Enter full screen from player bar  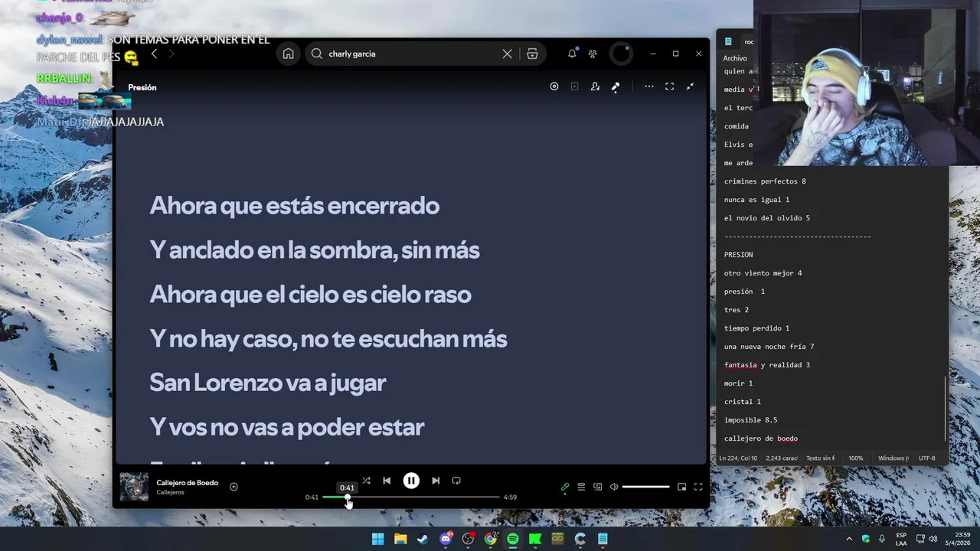[x=698, y=487]
